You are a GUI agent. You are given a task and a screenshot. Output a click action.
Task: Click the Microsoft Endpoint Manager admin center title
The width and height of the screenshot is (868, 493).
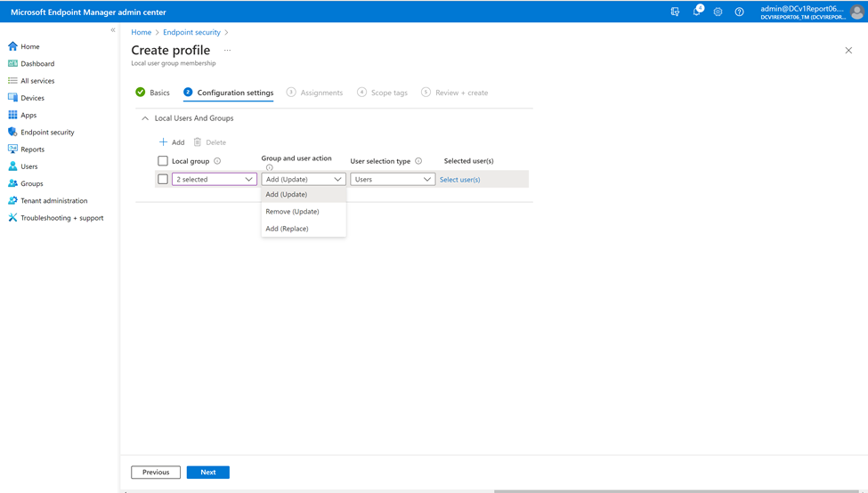(x=88, y=12)
